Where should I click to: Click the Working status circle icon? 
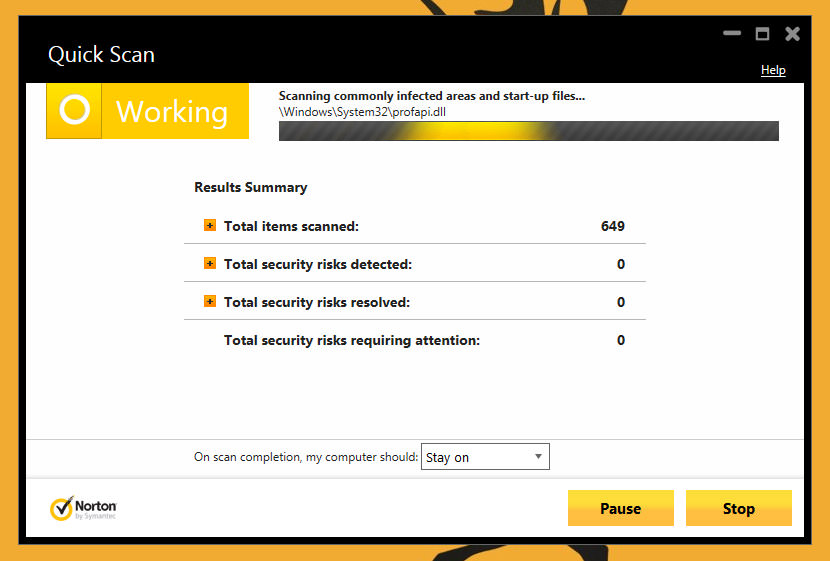75,111
